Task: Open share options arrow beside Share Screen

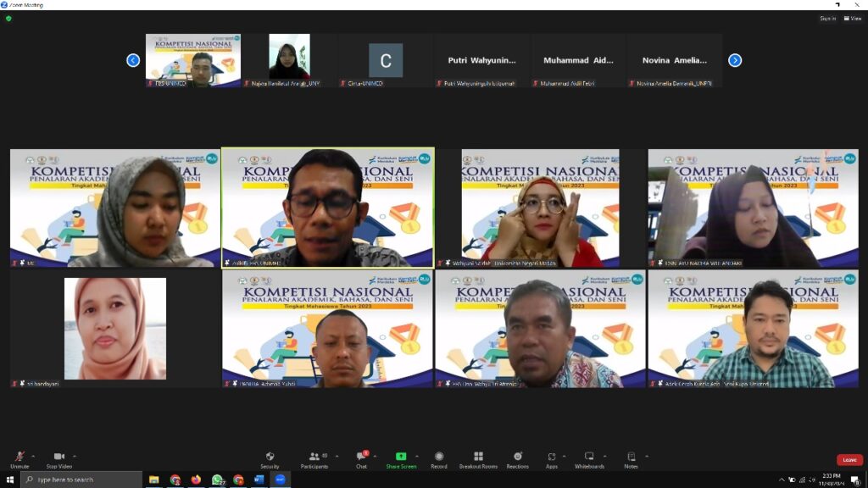Action: pos(417,457)
